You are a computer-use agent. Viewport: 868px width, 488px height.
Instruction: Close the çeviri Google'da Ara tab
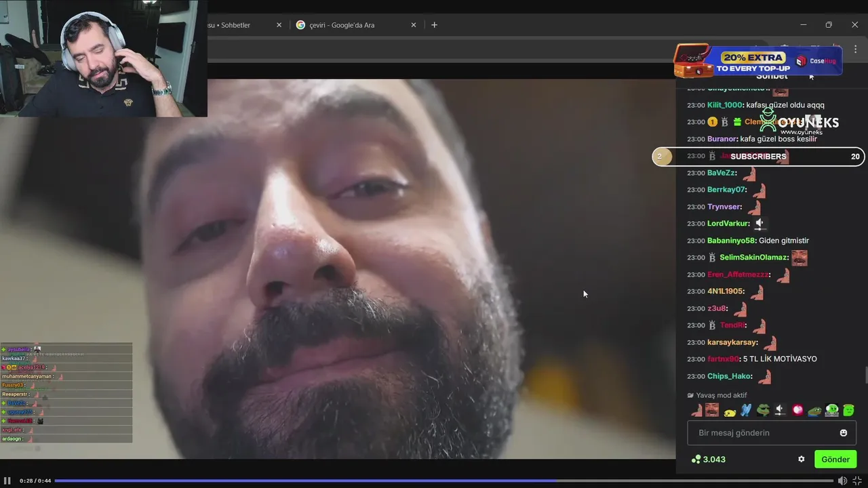click(414, 25)
